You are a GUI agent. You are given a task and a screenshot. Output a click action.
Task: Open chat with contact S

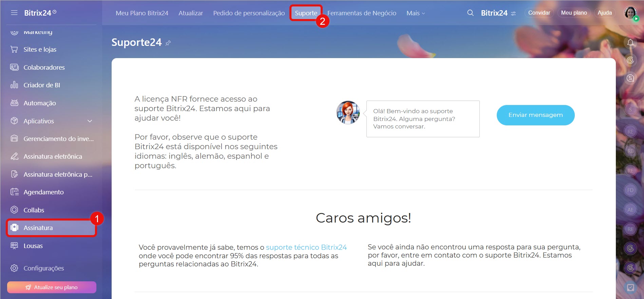click(x=630, y=109)
